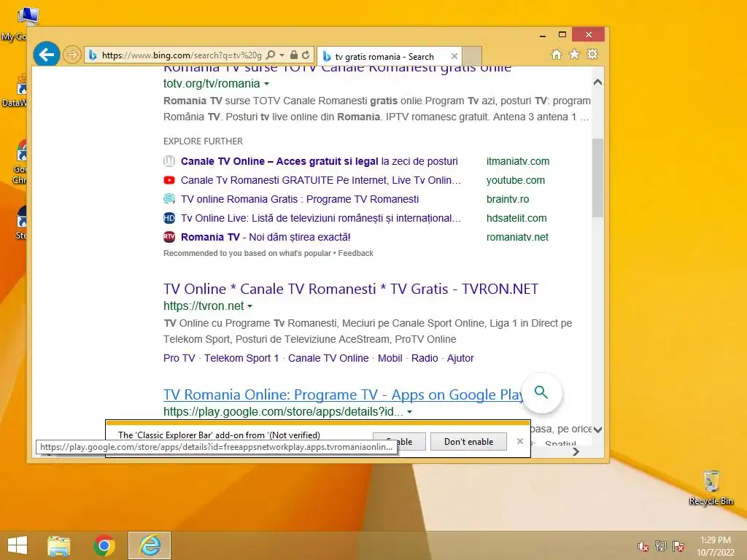Image resolution: width=747 pixels, height=560 pixels.
Task: Open the 'Pro TV' sitelink
Action: (x=179, y=358)
